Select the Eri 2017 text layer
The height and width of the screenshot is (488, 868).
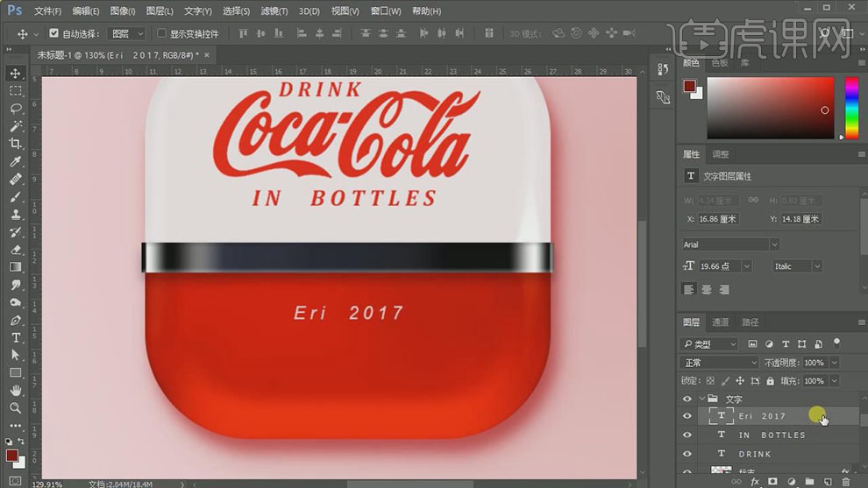(762, 416)
